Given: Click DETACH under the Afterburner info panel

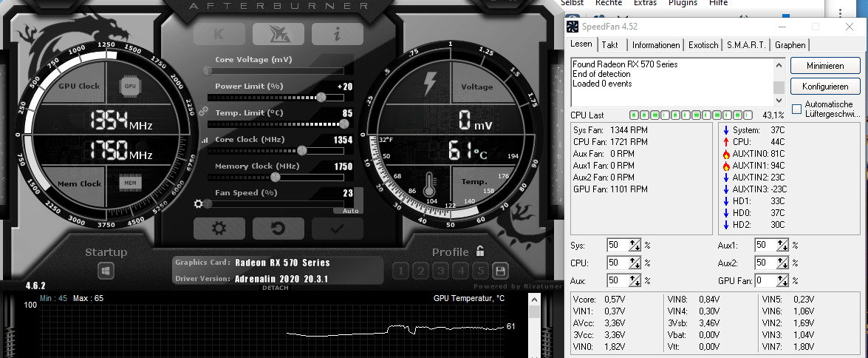Looking at the screenshot, I should click(x=275, y=288).
